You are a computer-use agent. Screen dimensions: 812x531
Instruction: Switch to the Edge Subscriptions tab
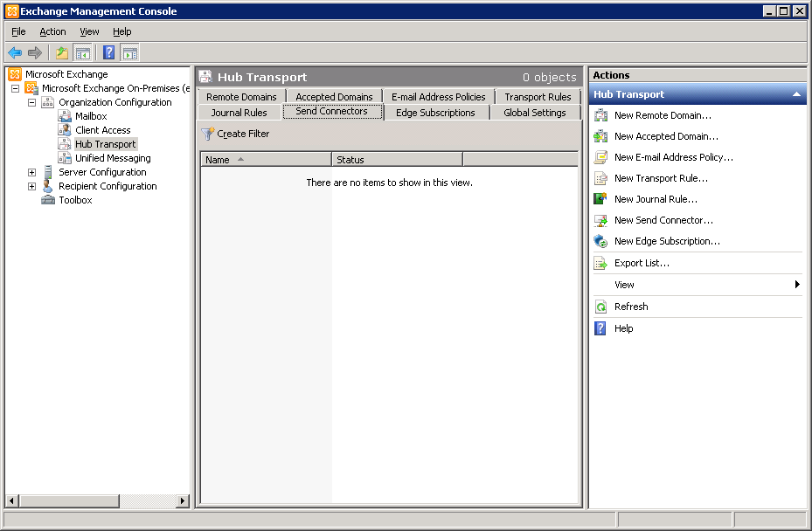(435, 113)
